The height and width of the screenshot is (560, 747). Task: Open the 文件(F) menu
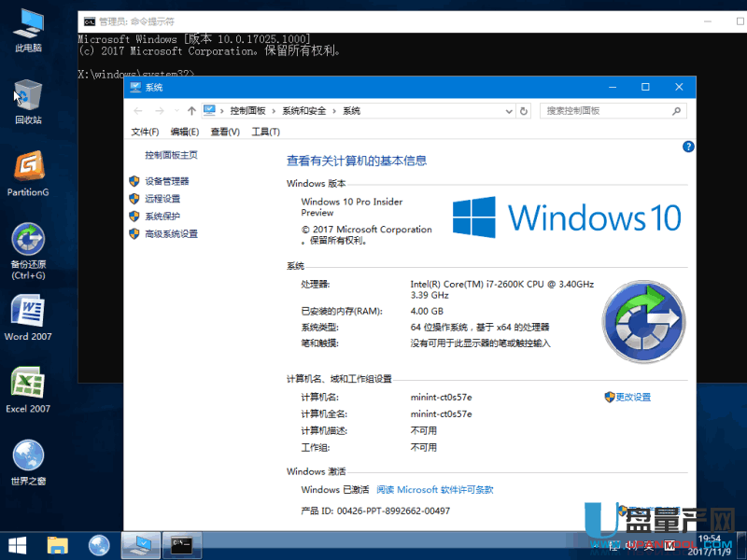point(145,132)
